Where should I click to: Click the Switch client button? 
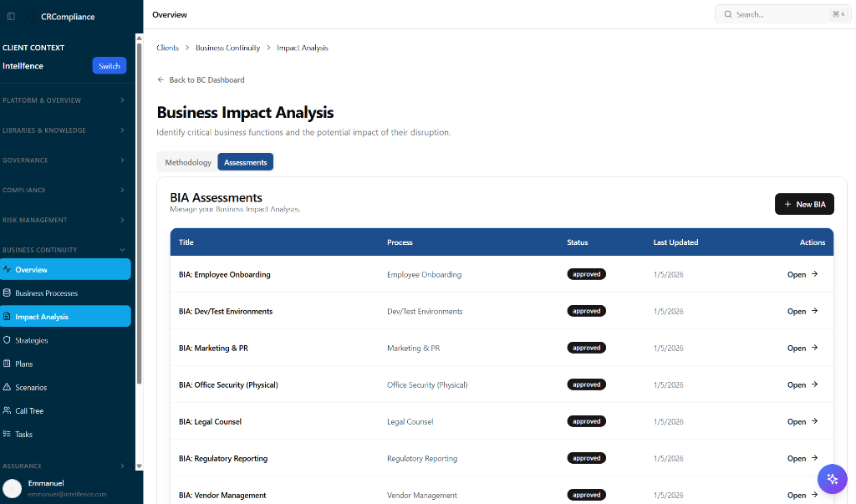(110, 66)
